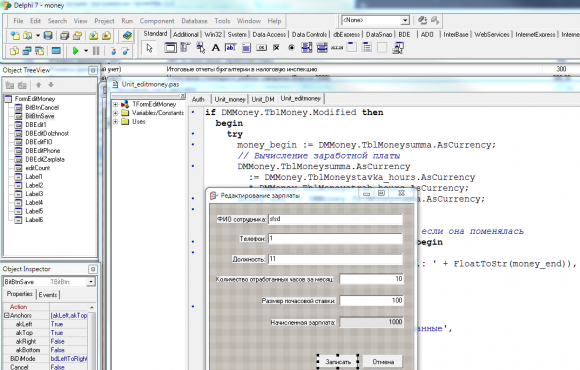Select the CheckBox component icon
This screenshot has height=370, width=580.
pyautogui.click(x=276, y=48)
